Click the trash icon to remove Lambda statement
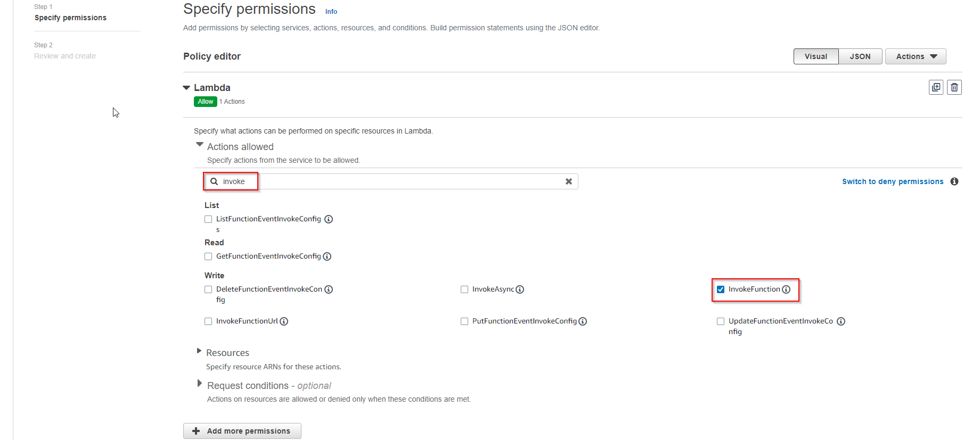This screenshot has height=440, width=980. 954,87
